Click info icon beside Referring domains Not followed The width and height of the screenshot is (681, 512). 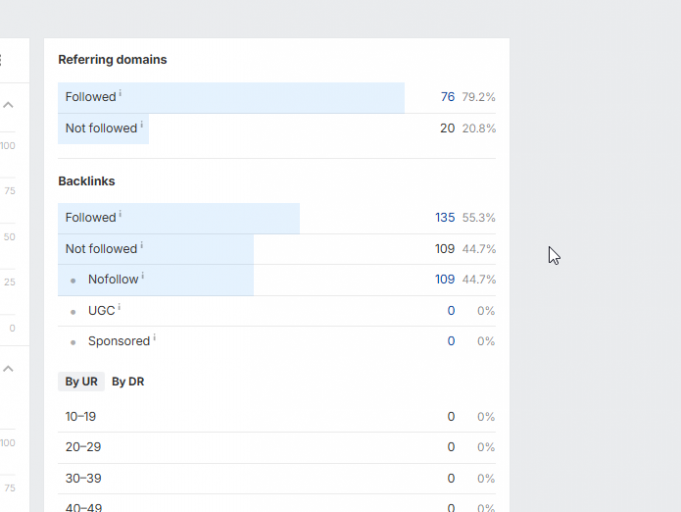coord(142,125)
